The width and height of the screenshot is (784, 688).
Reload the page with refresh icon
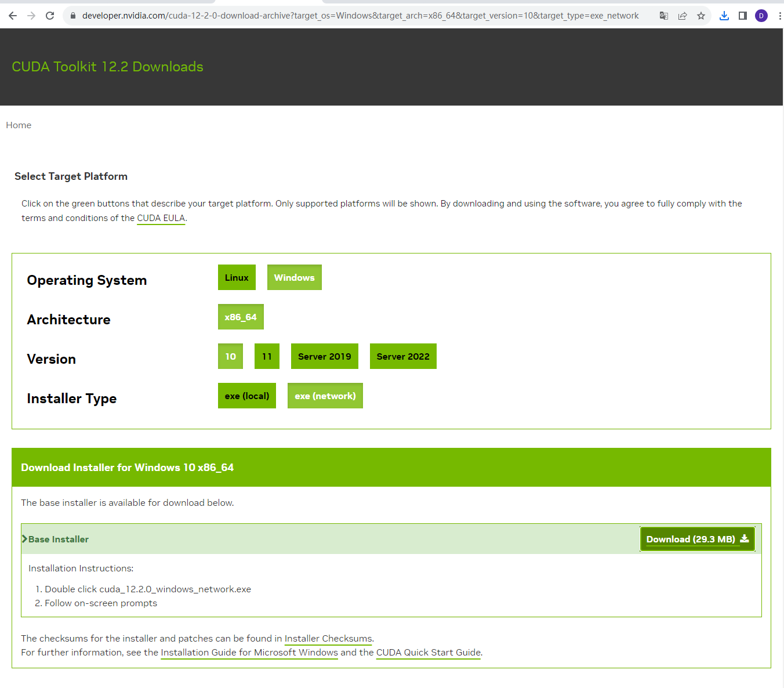50,16
